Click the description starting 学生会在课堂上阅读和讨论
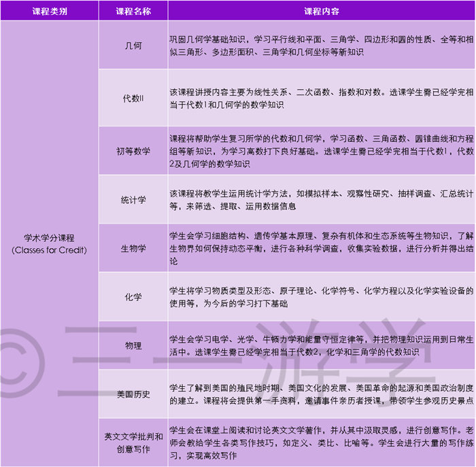The width and height of the screenshot is (476, 467). click(322, 443)
